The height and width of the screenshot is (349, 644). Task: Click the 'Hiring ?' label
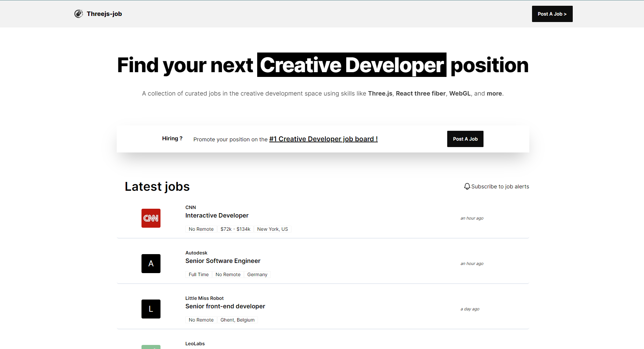(172, 138)
